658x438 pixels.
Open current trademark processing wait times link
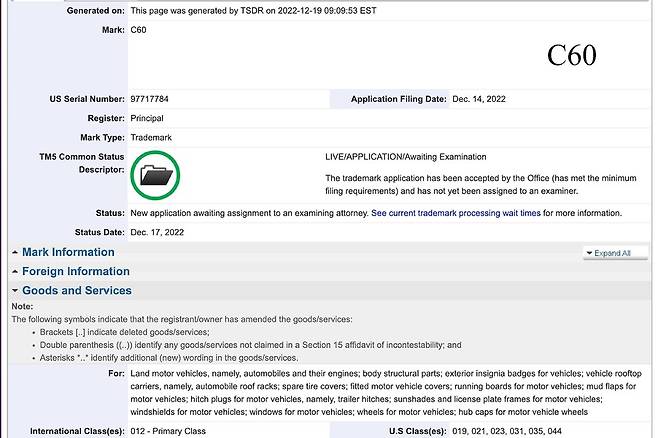click(x=455, y=213)
